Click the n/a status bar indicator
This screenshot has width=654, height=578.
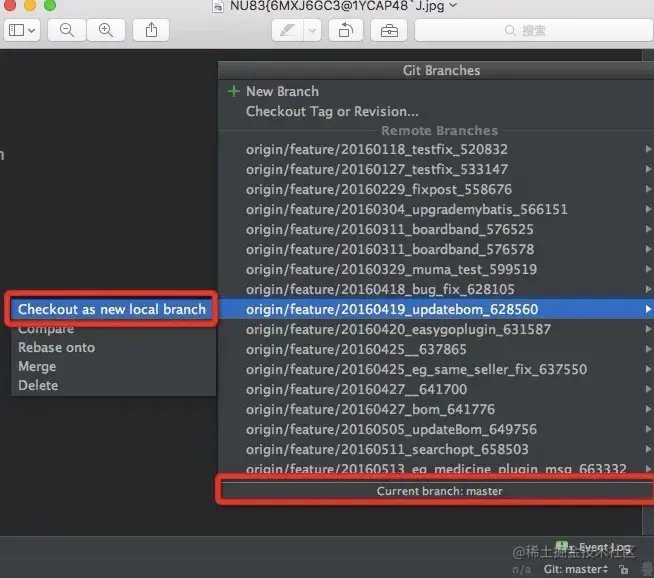(x=521, y=569)
